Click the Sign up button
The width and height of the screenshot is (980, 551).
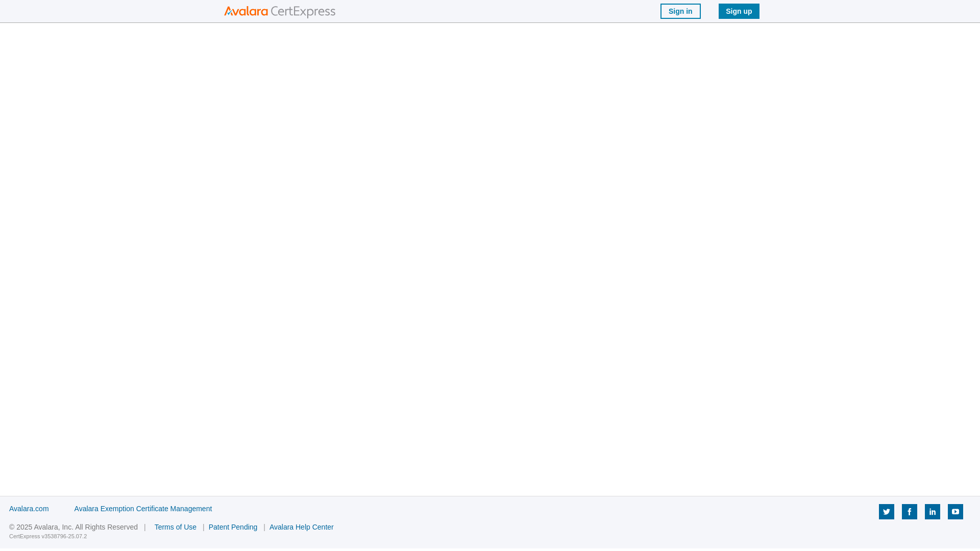point(739,11)
